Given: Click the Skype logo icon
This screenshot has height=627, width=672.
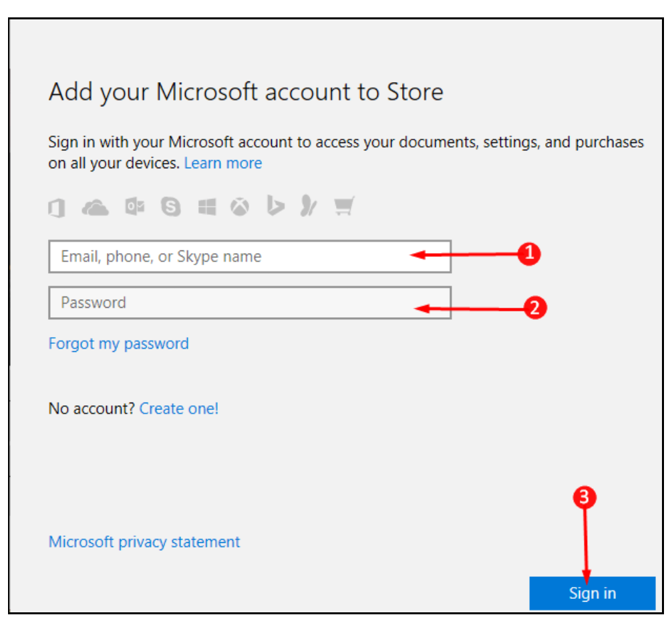Looking at the screenshot, I should point(170,207).
